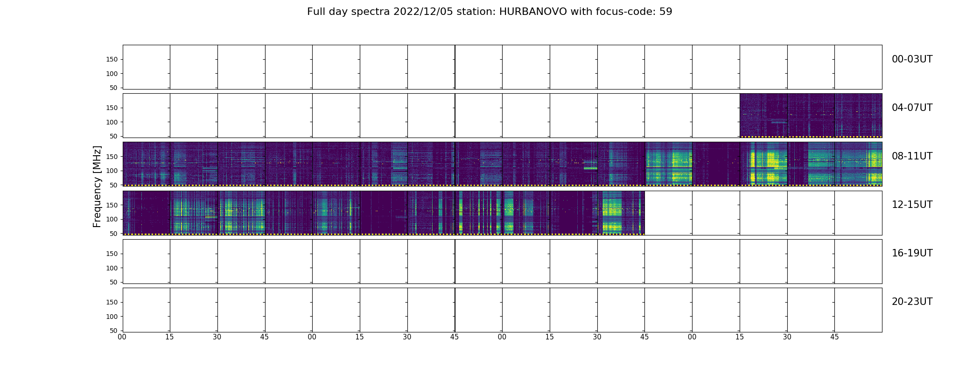Click the '12-15UT' row label
Screen dimensions: 980x373
coord(912,205)
